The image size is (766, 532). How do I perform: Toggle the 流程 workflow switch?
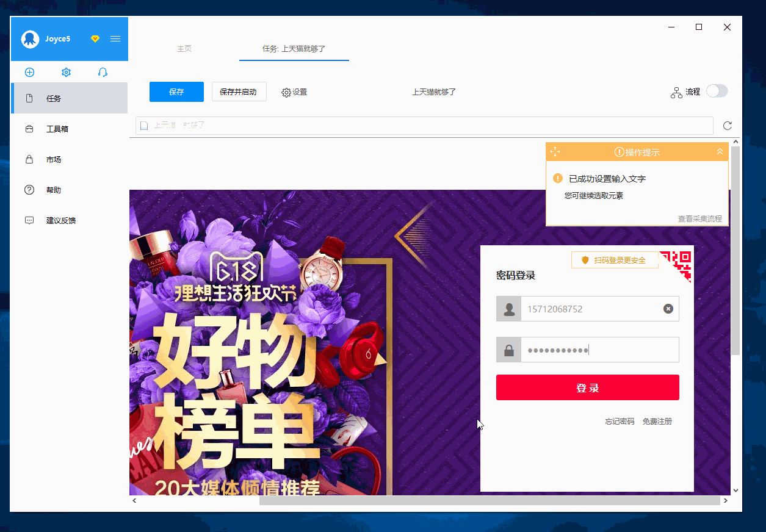717,92
